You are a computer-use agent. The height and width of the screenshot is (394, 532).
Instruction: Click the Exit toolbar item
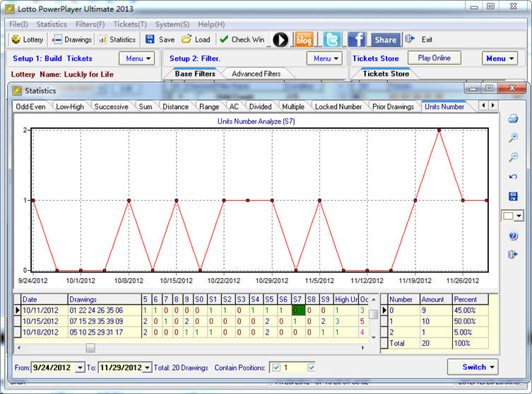coord(419,40)
